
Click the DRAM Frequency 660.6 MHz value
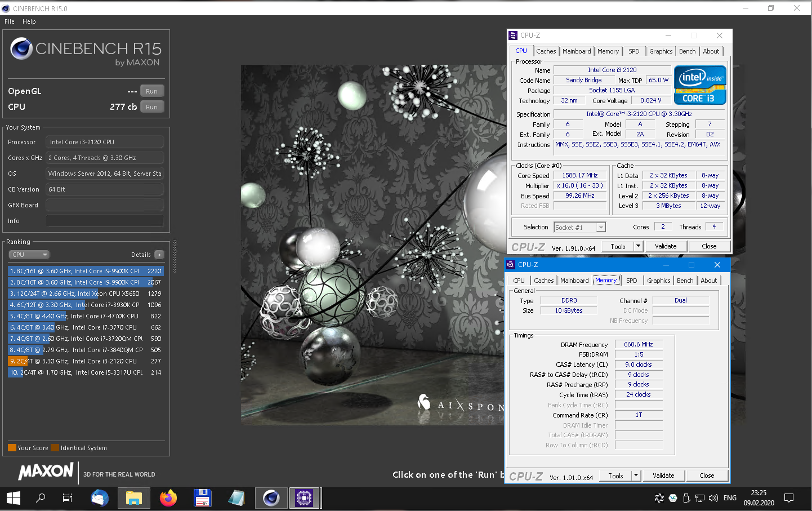[x=639, y=344]
